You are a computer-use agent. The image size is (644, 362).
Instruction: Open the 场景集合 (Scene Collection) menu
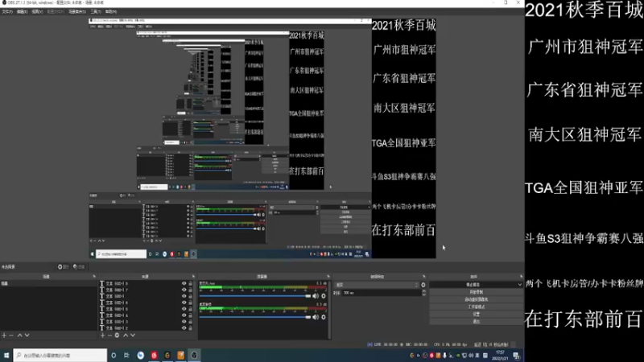coord(76,11)
